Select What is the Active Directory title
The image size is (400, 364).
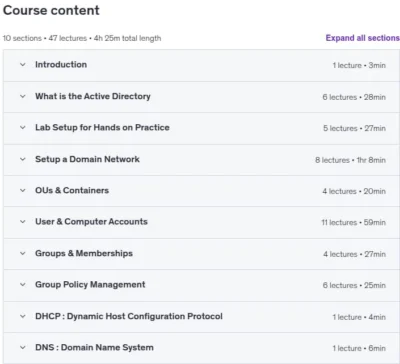tap(93, 96)
